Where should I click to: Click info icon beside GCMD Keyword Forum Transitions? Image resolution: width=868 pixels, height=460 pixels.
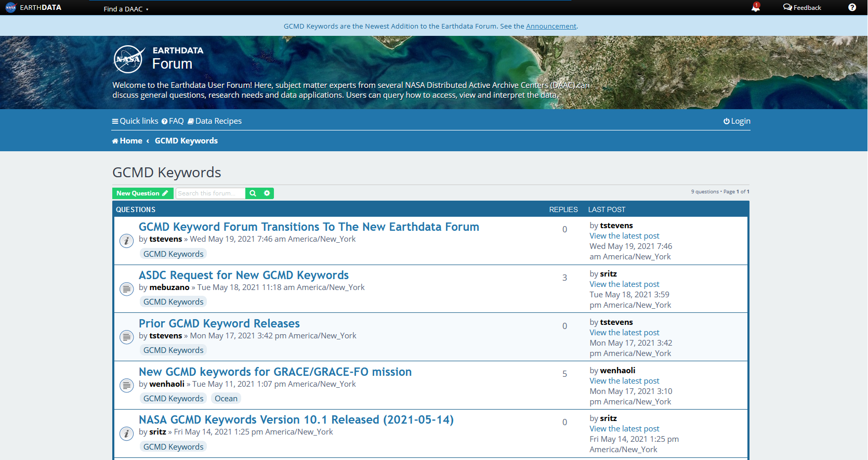pyautogui.click(x=126, y=241)
